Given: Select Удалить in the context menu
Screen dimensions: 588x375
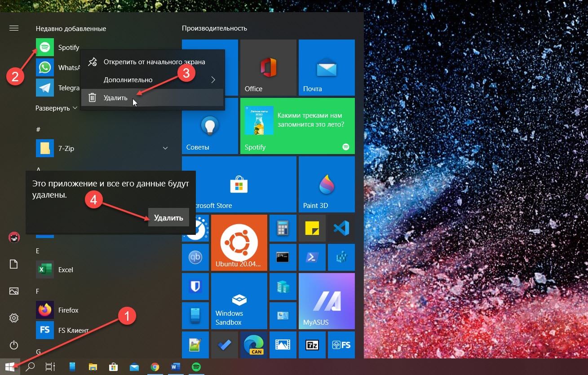Looking at the screenshot, I should (x=152, y=97).
